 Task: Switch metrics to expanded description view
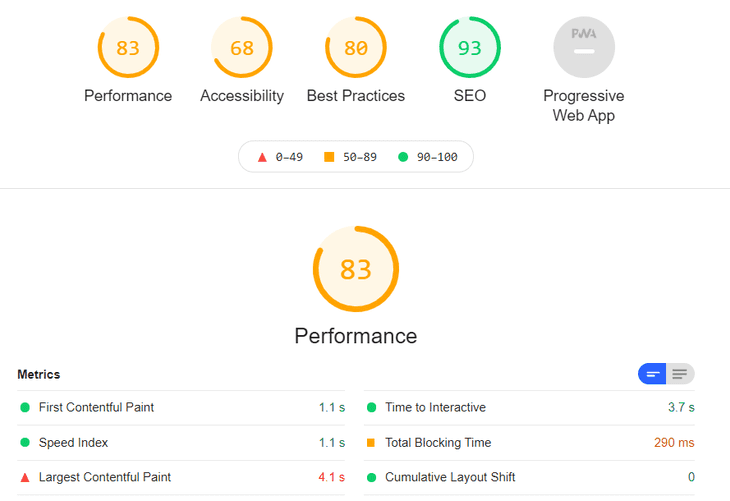click(680, 374)
